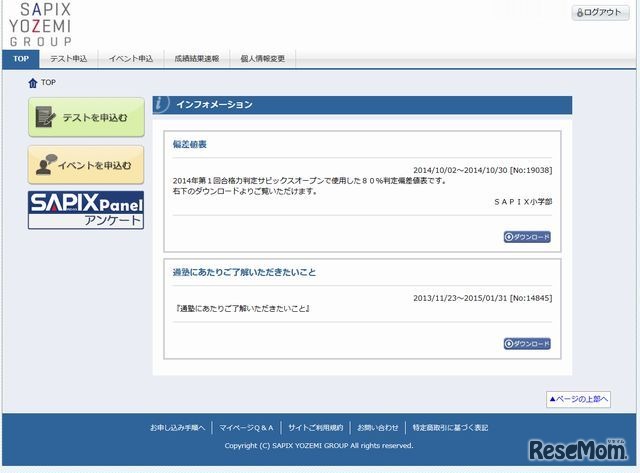Click the date text with No:14845

coord(482,298)
